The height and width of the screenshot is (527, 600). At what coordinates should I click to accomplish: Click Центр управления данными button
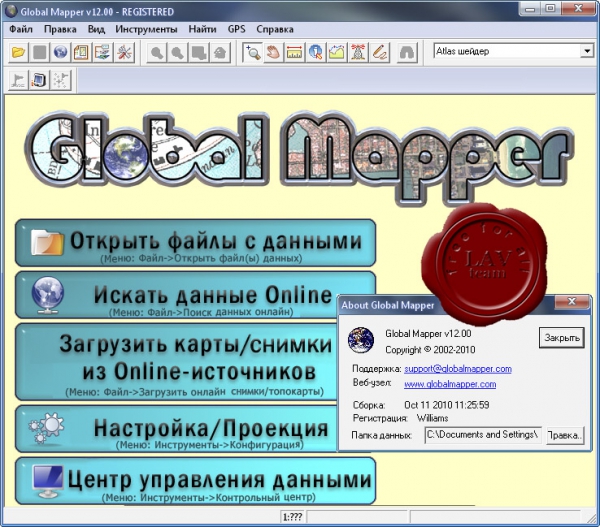[x=196, y=481]
